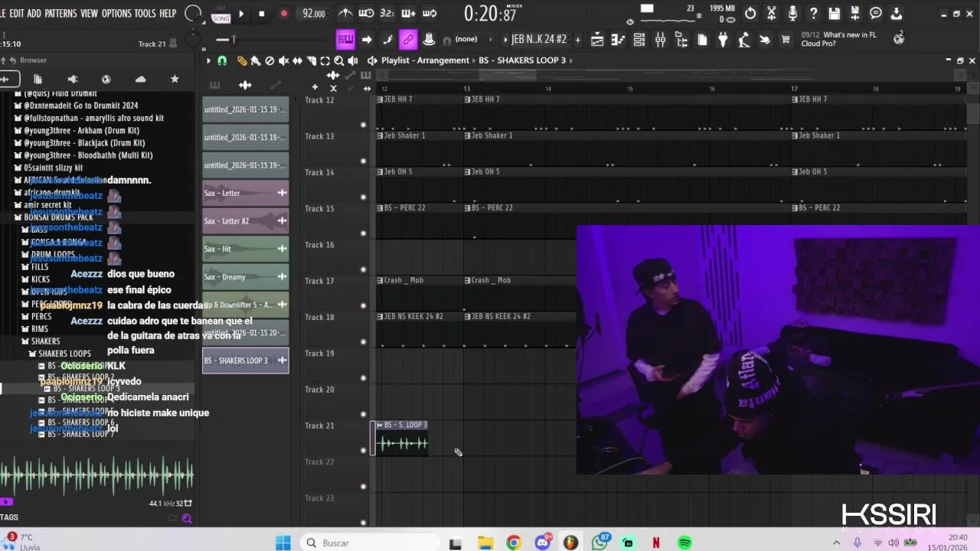Stop playback with the stop button
The height and width of the screenshot is (551, 980).
pos(262,14)
